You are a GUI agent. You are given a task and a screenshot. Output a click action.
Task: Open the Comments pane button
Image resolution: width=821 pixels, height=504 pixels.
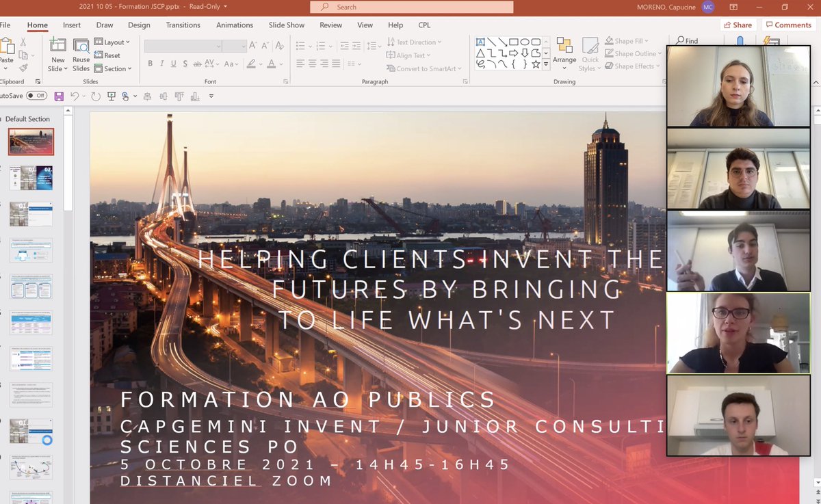787,25
